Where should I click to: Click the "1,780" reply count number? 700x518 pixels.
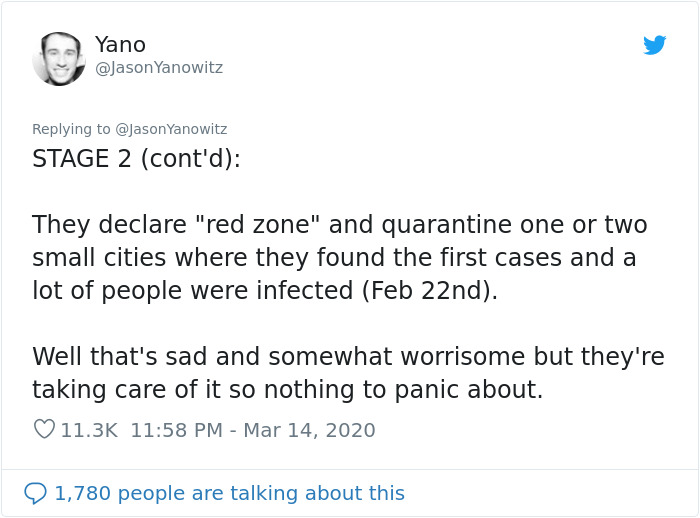82,493
